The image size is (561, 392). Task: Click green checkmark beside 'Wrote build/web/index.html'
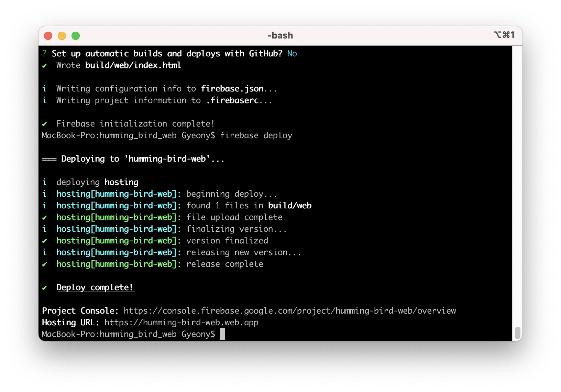pyautogui.click(x=44, y=66)
